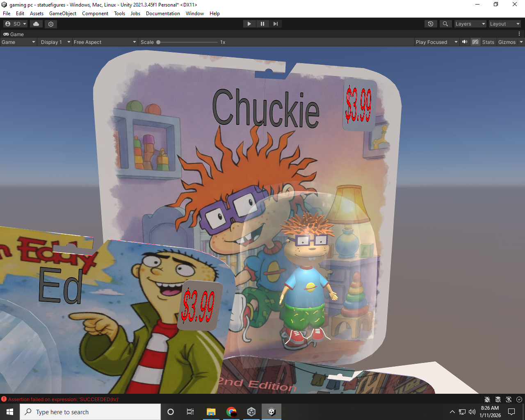525x420 pixels.
Task: Open the Windows notification center
Action: (511, 412)
